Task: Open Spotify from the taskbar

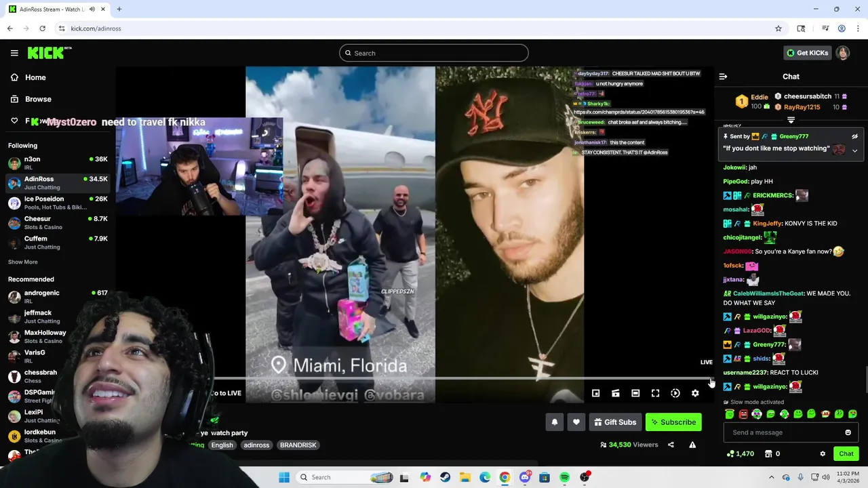Action: [564, 477]
